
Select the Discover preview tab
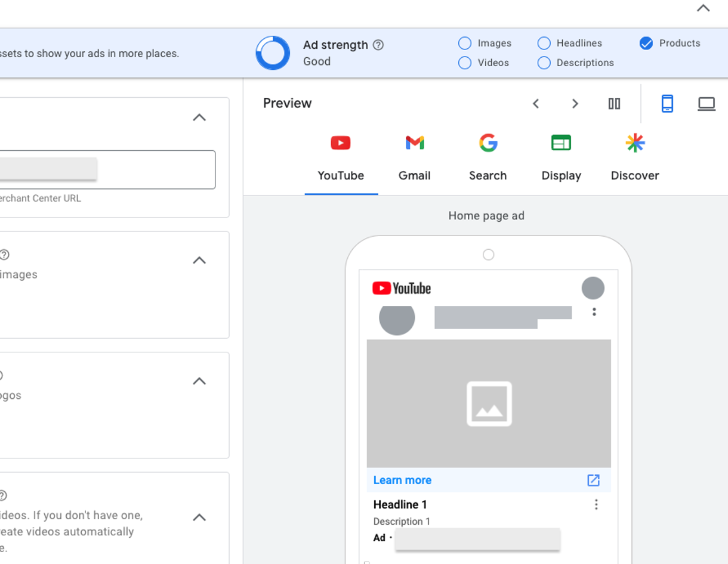(x=635, y=159)
